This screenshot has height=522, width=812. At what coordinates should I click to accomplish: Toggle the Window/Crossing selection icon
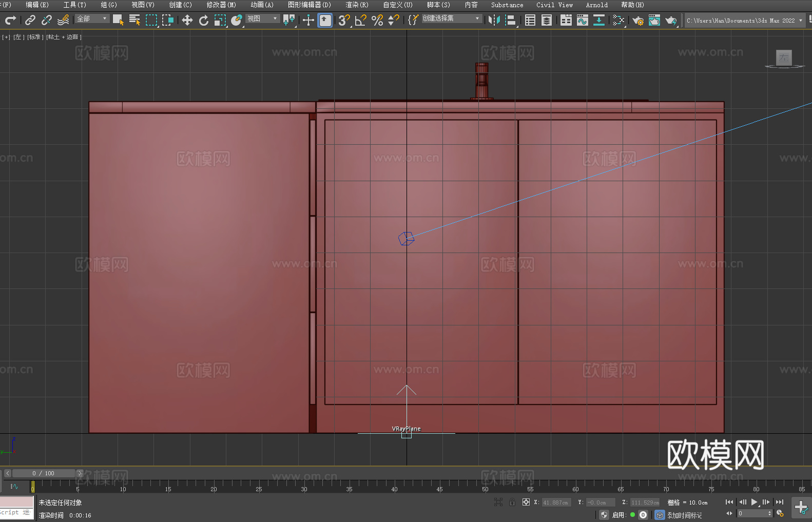point(168,20)
